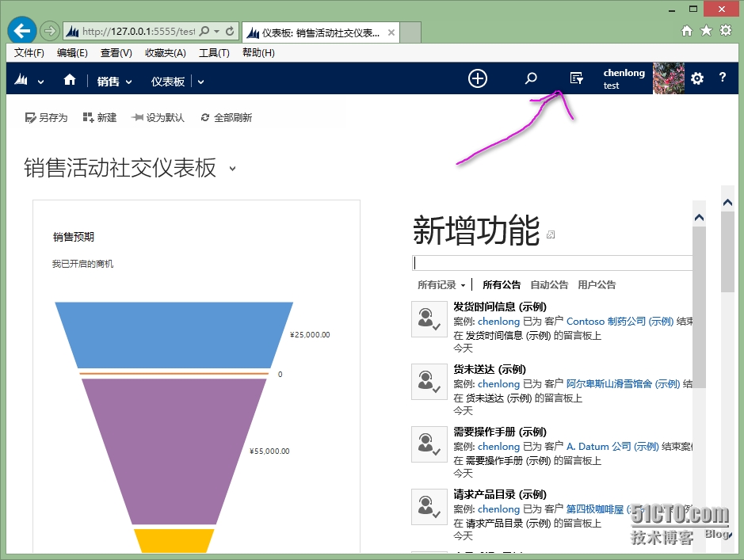Click 全部刷新 to refresh all dashboard parts
This screenshot has width=744, height=560.
pyautogui.click(x=231, y=116)
